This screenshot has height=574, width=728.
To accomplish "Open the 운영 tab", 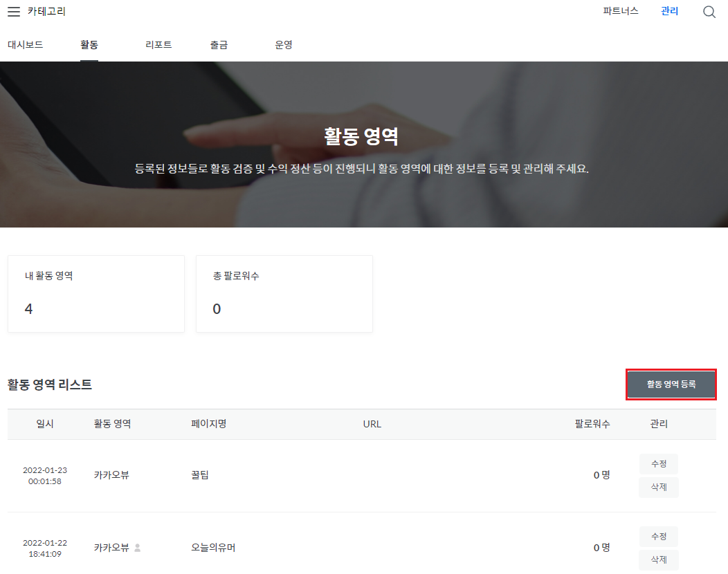I will [283, 44].
